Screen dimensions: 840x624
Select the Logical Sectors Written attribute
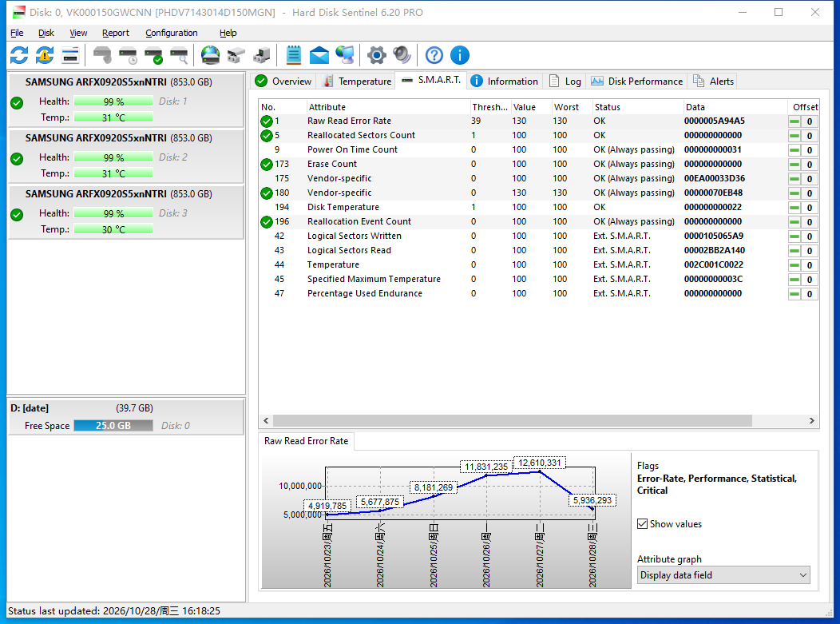(354, 236)
